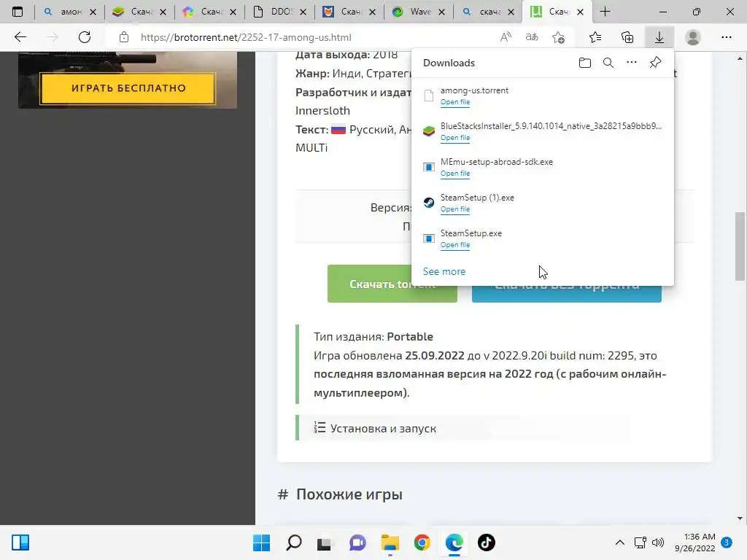Open tab actions menu icon
The height and width of the screenshot is (560, 747).
[18, 12]
